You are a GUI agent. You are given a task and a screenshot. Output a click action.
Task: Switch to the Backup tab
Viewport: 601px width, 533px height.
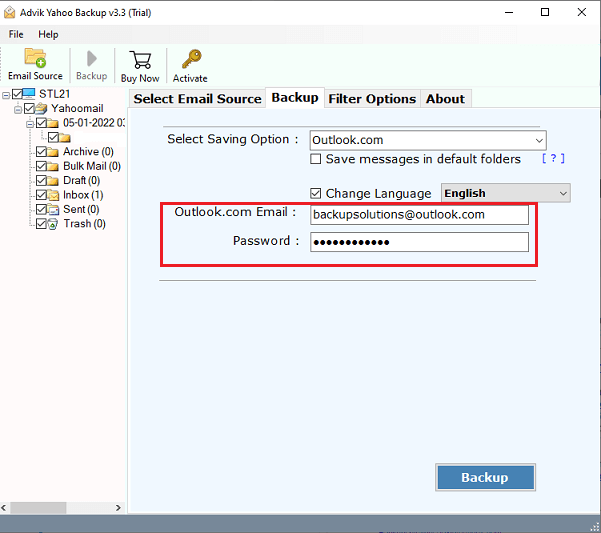[x=295, y=98]
